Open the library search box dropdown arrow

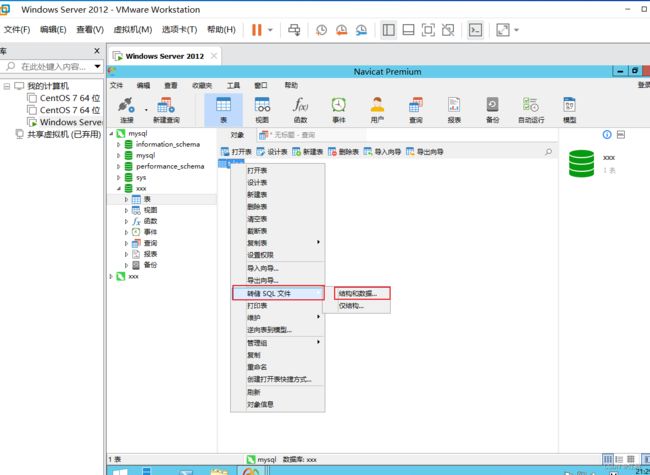pyautogui.click(x=97, y=66)
